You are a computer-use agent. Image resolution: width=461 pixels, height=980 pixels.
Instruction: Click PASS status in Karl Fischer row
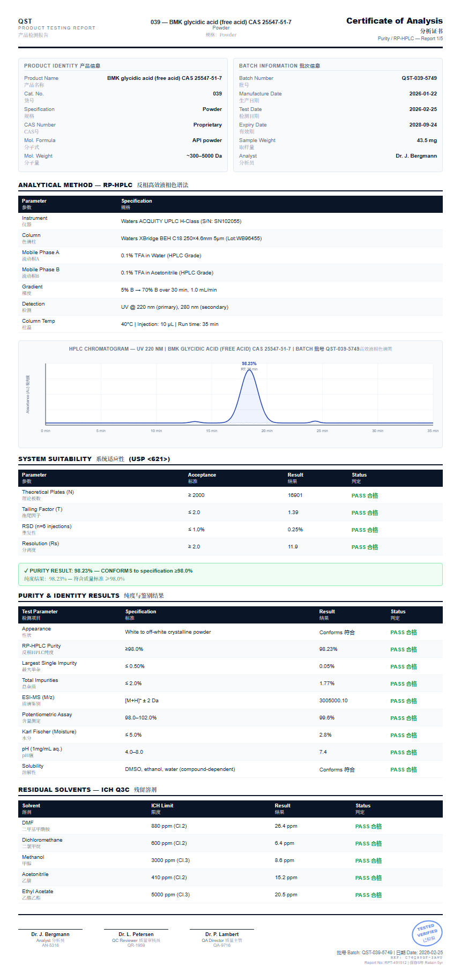pyautogui.click(x=404, y=736)
